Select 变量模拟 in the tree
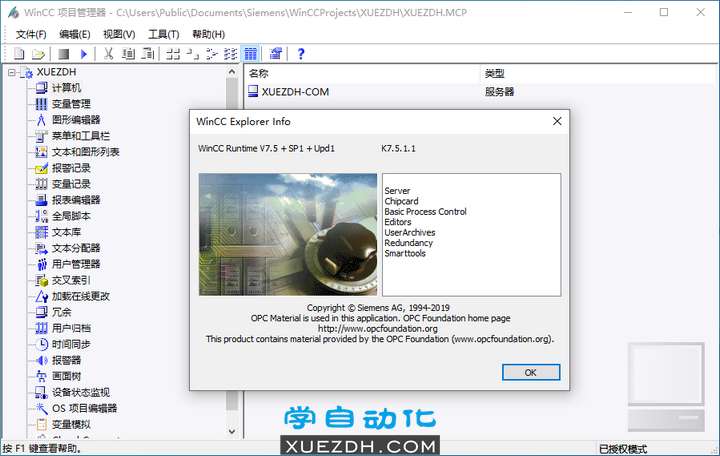The image size is (720, 456). coord(71,424)
